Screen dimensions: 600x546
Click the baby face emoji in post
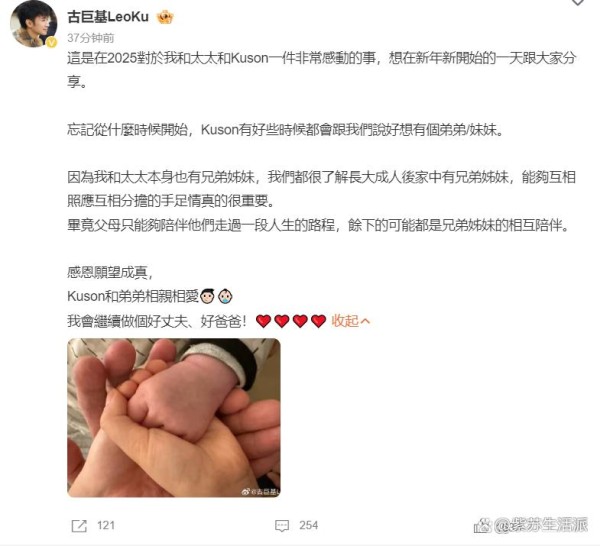225,296
